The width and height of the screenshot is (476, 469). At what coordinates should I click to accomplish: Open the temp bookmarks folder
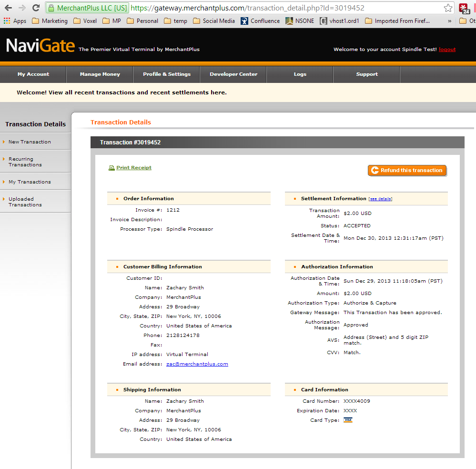point(175,21)
